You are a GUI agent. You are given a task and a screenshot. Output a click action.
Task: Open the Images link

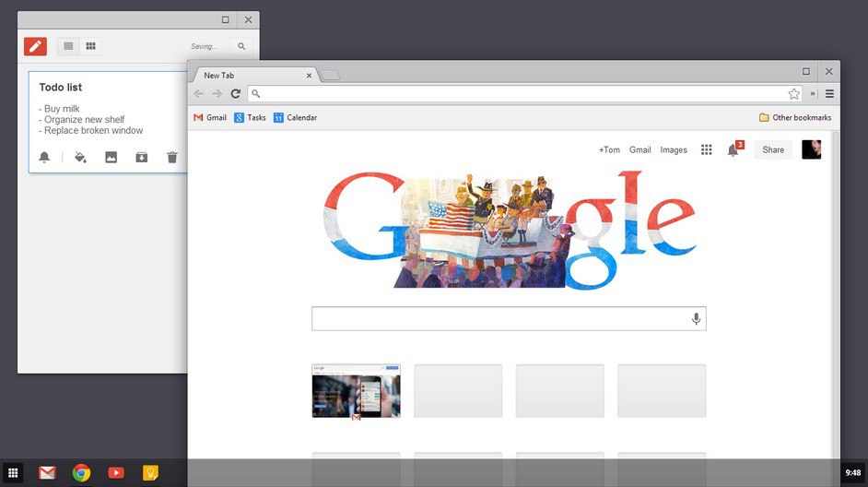click(x=674, y=149)
